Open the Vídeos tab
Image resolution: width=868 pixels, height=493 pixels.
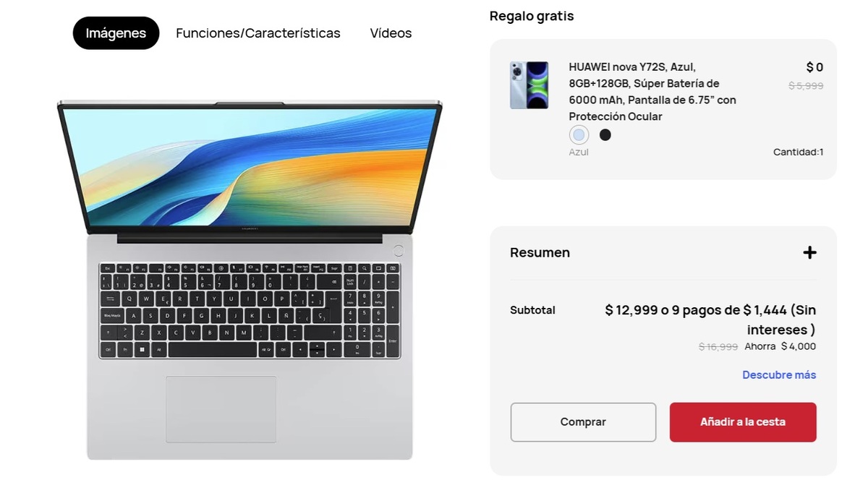click(x=391, y=33)
